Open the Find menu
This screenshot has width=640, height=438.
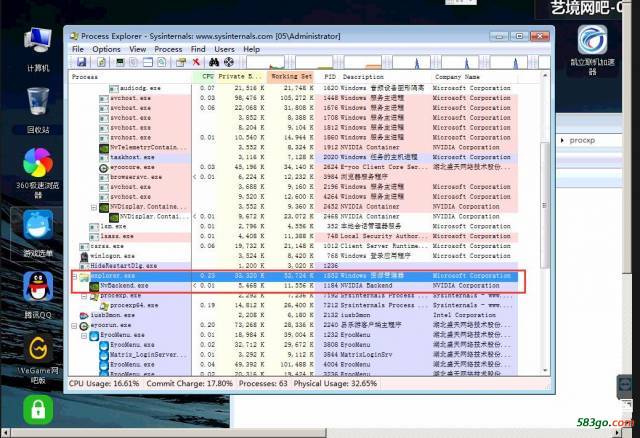pyautogui.click(x=198, y=49)
